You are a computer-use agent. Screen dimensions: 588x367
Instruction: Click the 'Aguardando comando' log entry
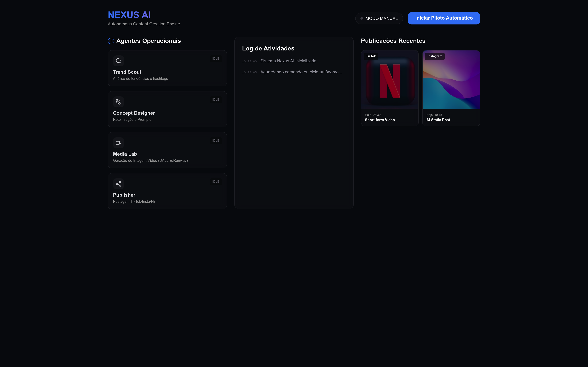[301, 72]
